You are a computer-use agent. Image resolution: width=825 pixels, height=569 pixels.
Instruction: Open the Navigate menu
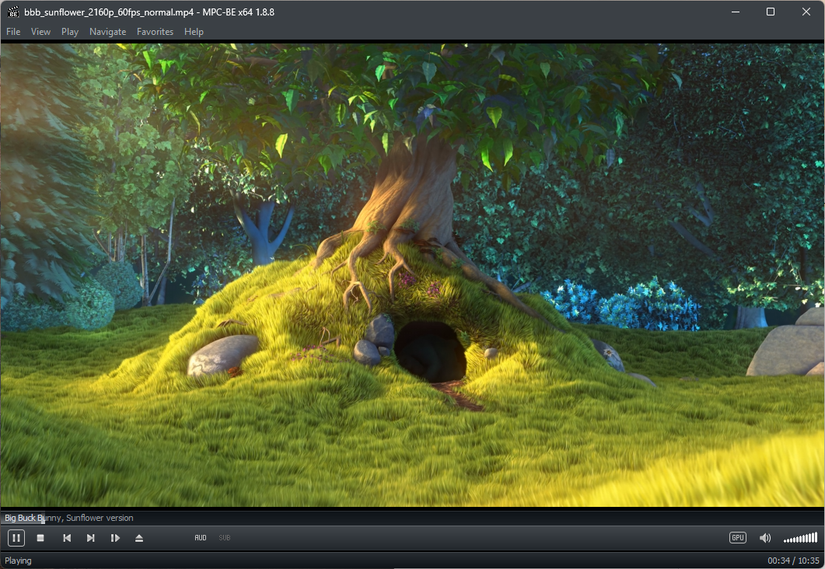pos(107,32)
